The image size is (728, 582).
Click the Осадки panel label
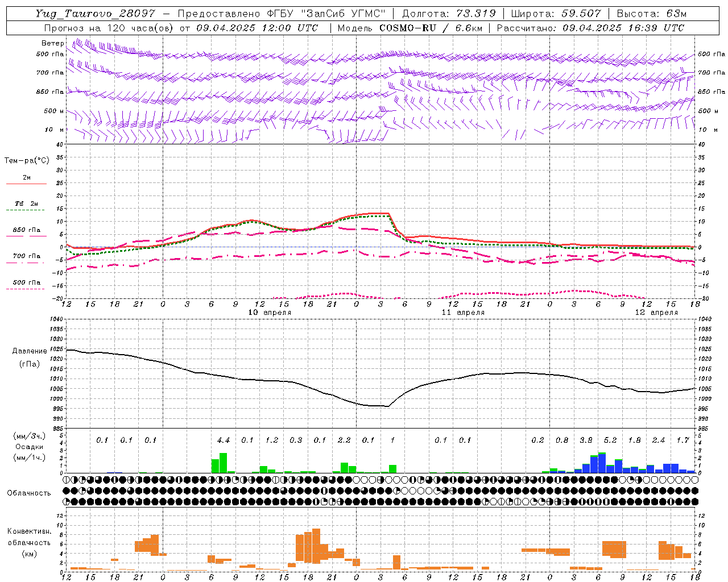[x=29, y=447]
